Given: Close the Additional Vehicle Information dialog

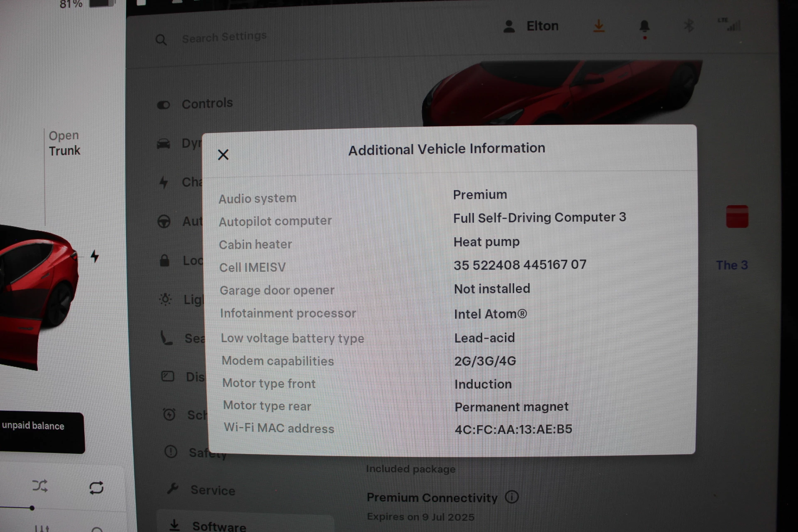Looking at the screenshot, I should tap(223, 155).
